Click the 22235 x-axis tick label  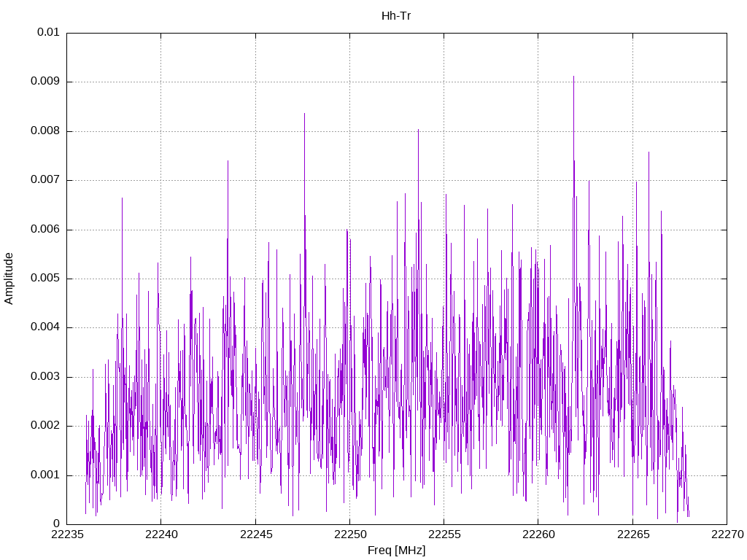[66, 534]
